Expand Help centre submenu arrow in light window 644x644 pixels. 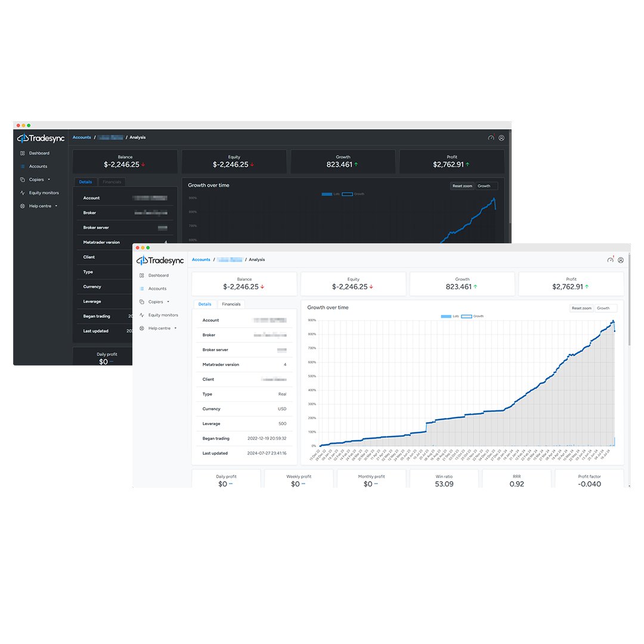[175, 328]
